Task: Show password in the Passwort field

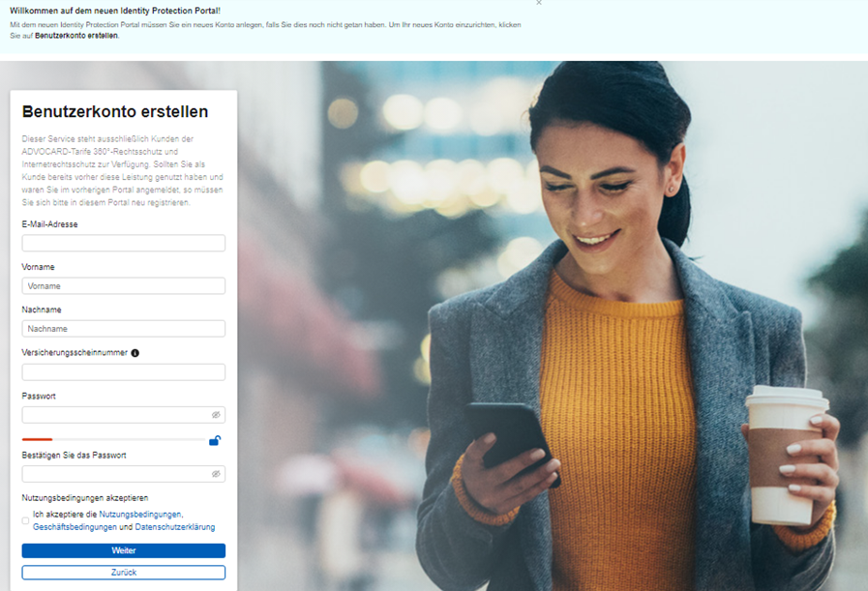Action: pyautogui.click(x=216, y=415)
